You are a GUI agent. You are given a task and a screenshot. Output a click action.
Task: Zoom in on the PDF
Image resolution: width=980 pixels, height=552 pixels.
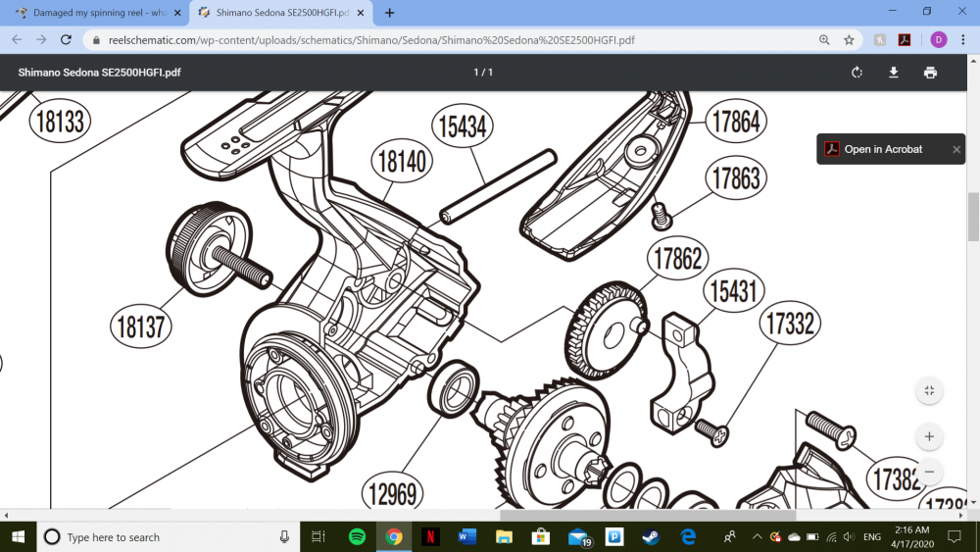929,436
